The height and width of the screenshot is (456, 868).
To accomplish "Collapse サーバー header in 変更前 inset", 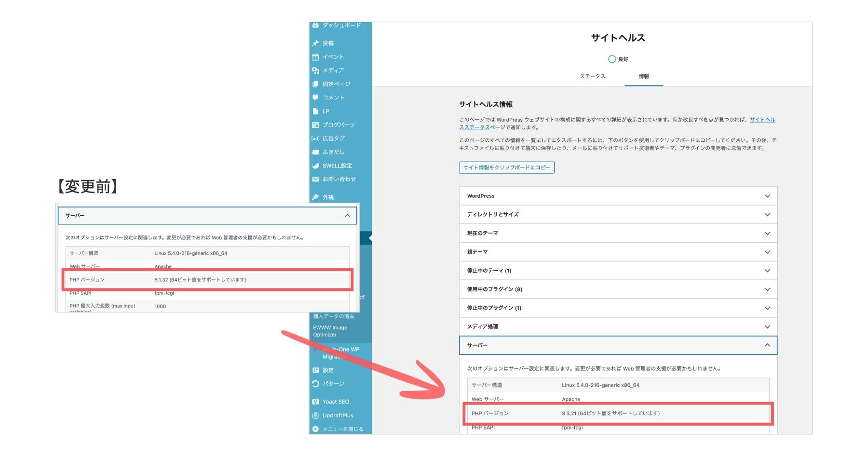I will tap(207, 216).
